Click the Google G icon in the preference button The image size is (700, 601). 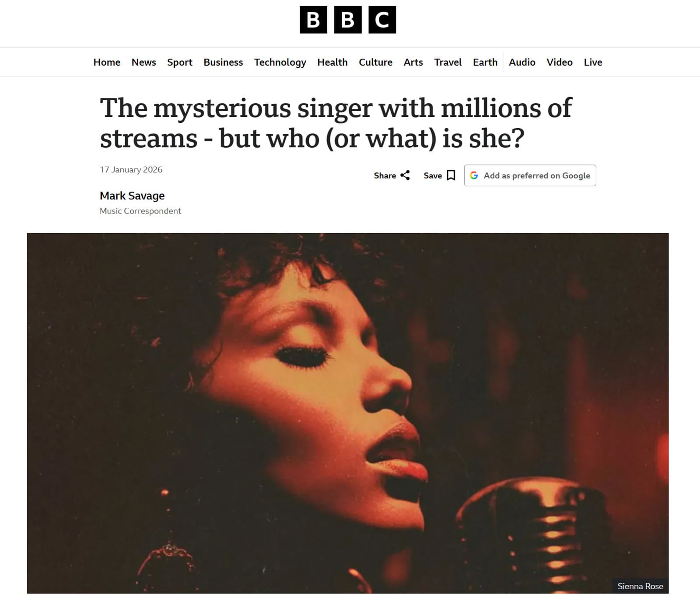(475, 175)
